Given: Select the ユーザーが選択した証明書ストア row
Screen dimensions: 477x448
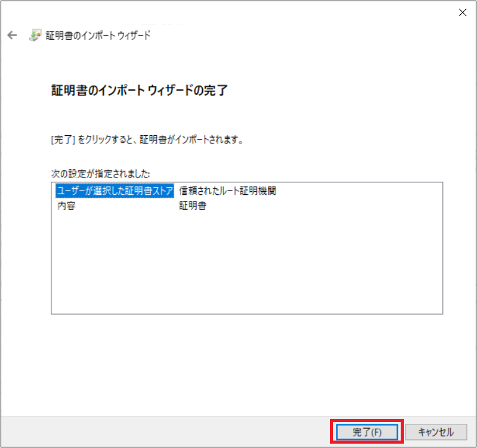Looking at the screenshot, I should click(114, 191).
